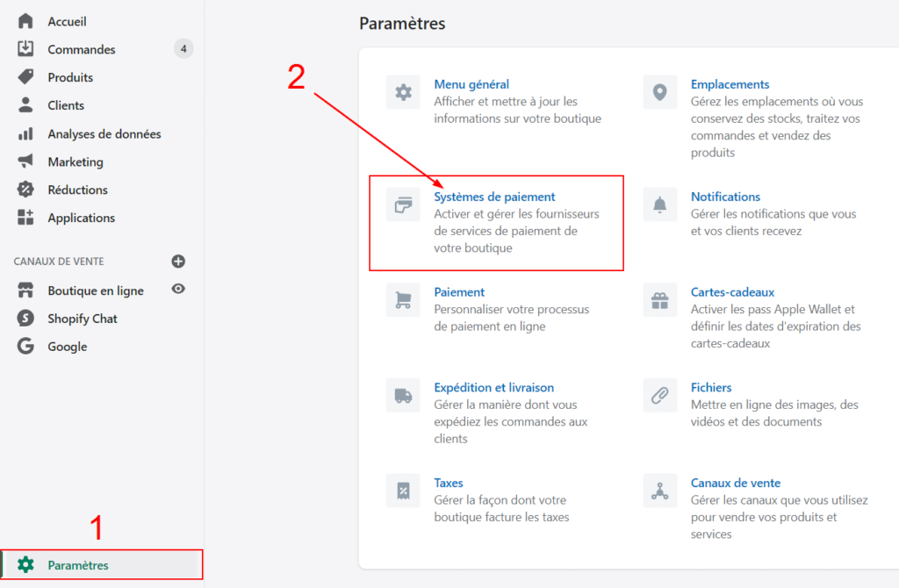Click the Paiement shopping cart icon
899x588 pixels.
(403, 300)
